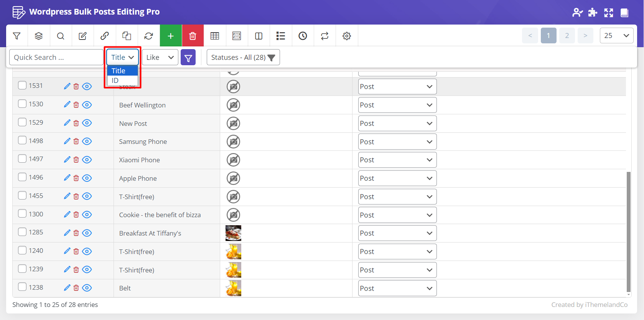This screenshot has width=644, height=320.
Task: Open the post type dropdown for Samsung Phone
Action: [397, 142]
